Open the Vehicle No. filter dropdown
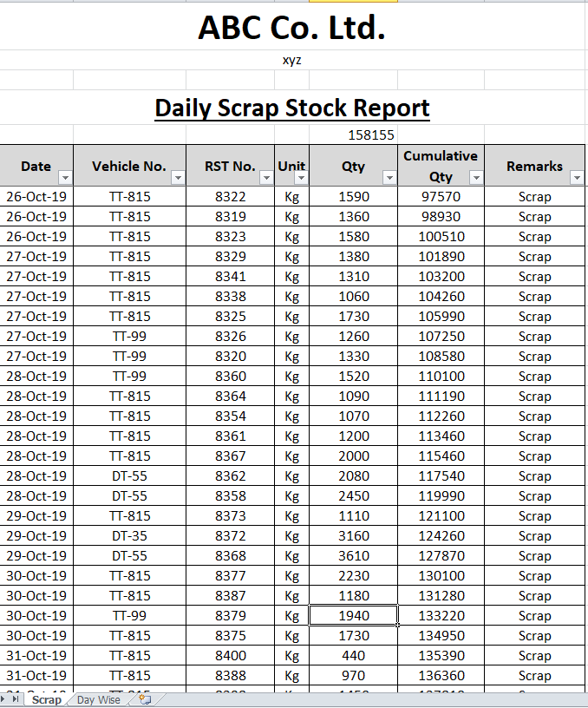Viewport: 588px width, 708px height. coord(178,178)
